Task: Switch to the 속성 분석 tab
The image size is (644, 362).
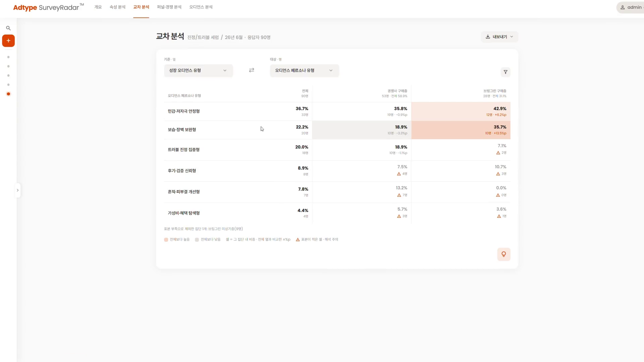Action: [117, 7]
